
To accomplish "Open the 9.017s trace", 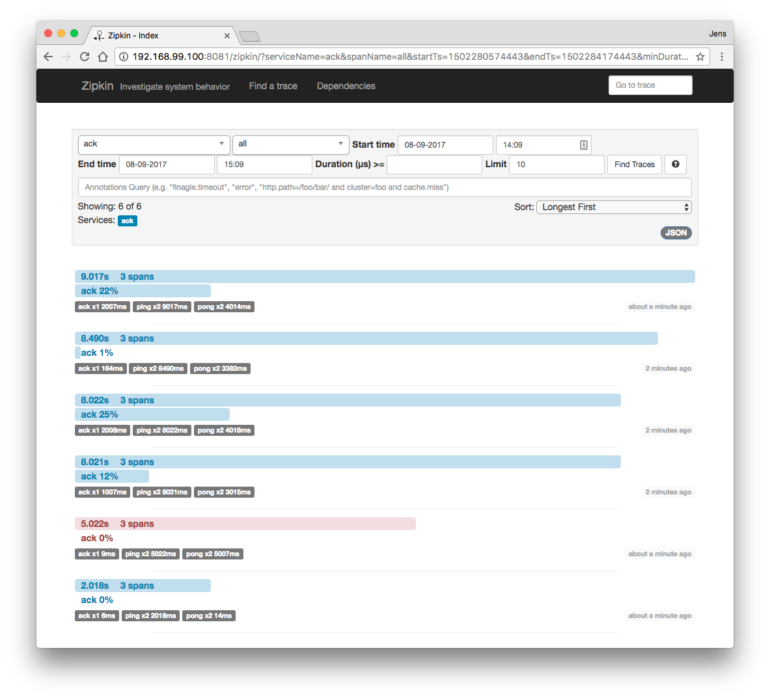I will [385, 276].
